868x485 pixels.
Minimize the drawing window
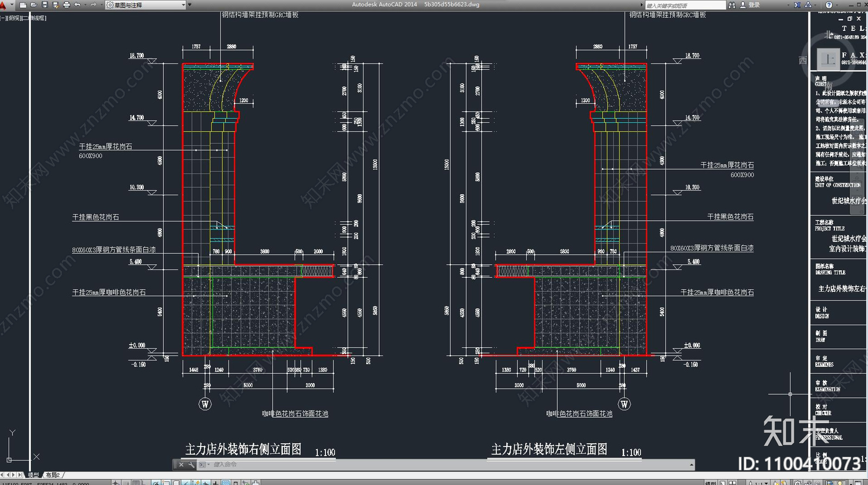(841, 18)
